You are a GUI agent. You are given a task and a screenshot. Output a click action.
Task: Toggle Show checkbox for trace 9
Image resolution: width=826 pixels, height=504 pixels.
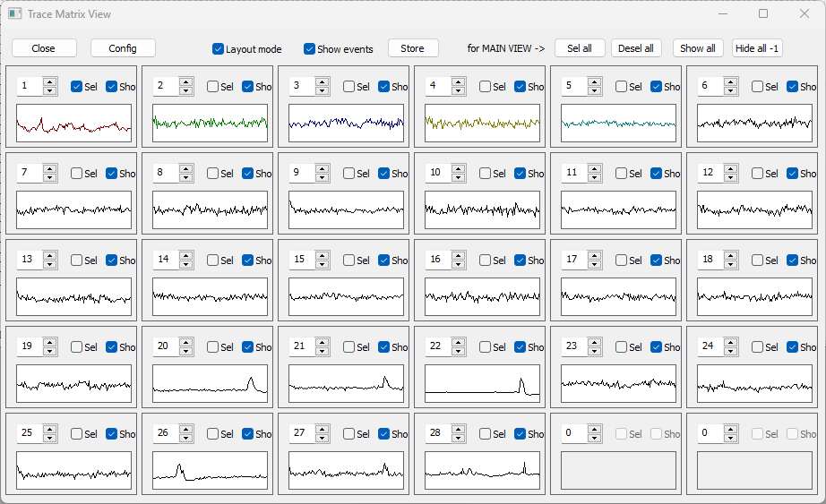tap(384, 174)
